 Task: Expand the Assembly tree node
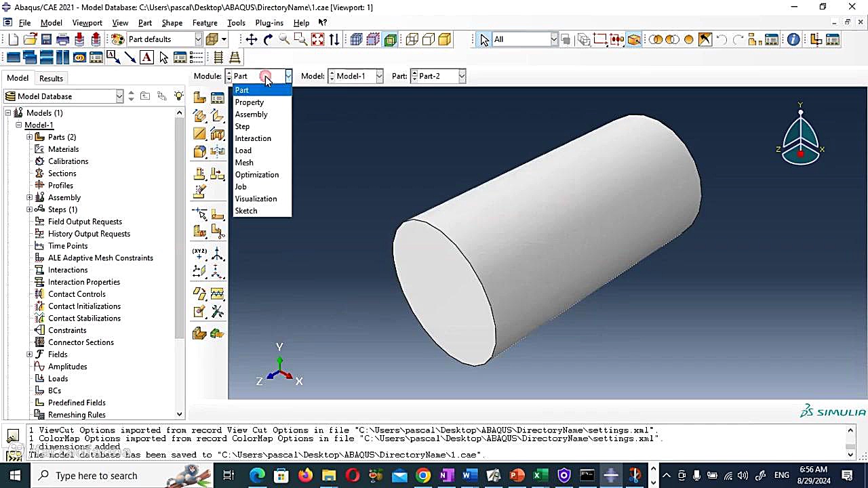point(30,198)
